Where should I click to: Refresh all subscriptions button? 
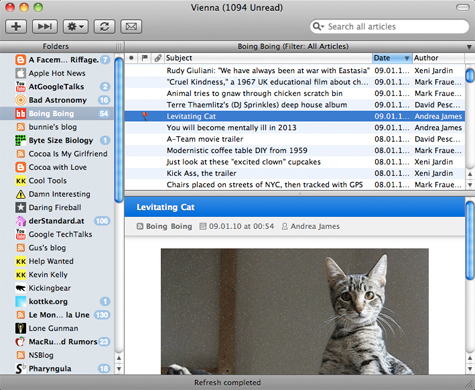(104, 26)
